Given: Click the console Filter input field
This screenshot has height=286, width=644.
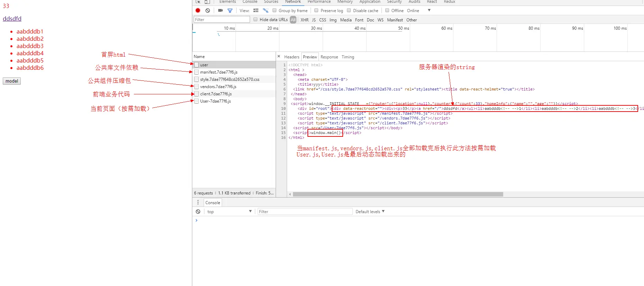Looking at the screenshot, I should pos(305,211).
